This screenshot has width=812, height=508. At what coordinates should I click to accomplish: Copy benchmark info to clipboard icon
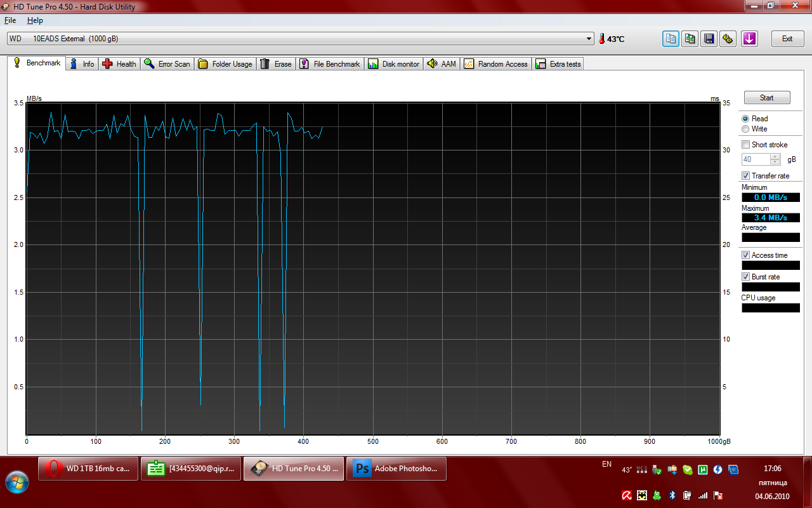coord(671,39)
